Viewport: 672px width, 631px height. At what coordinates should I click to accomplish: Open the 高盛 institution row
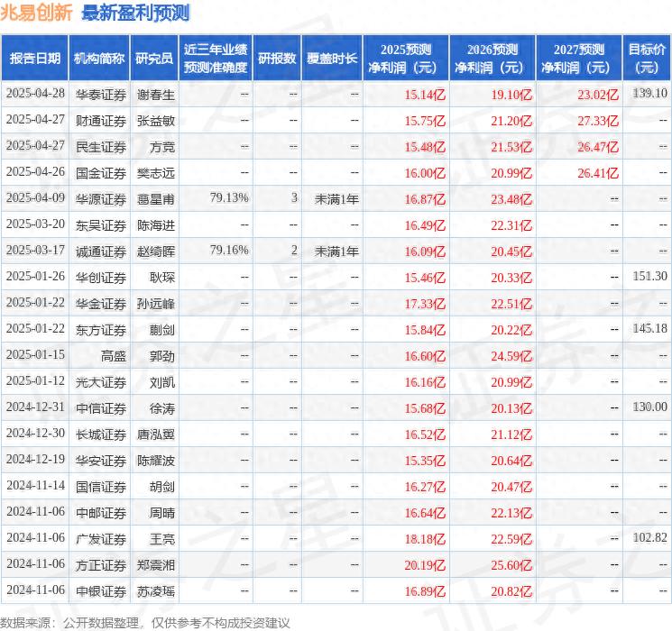coord(113,355)
